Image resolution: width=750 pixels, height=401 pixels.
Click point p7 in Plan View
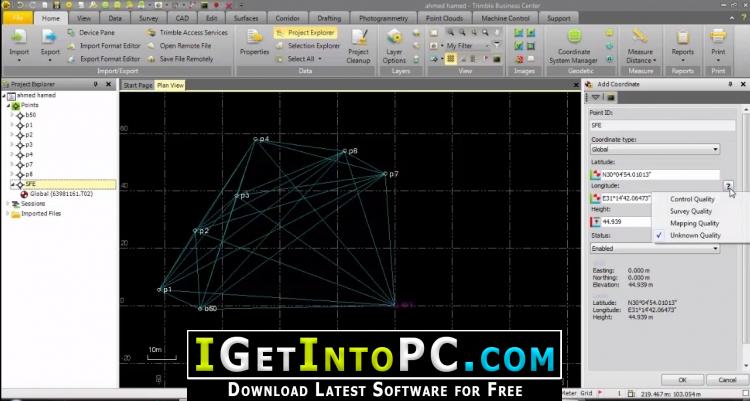point(385,174)
